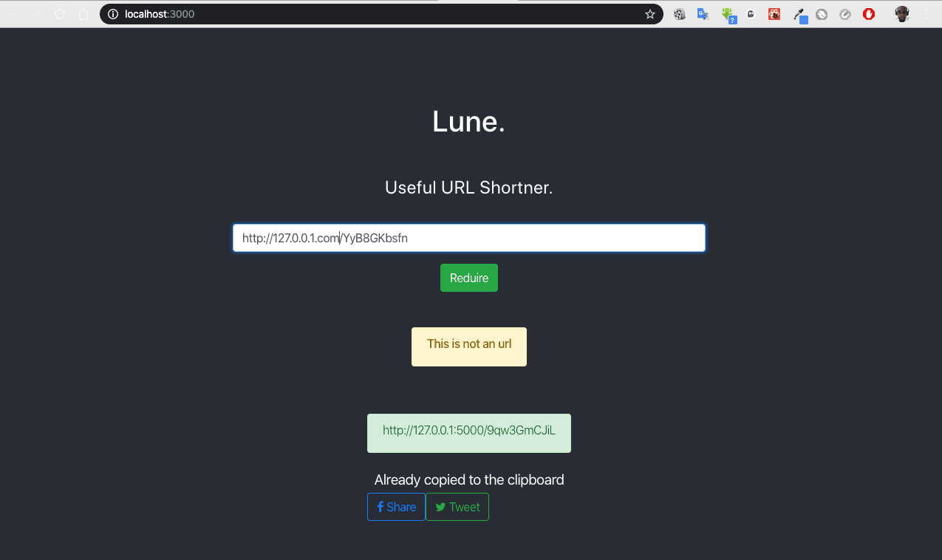Screen dimensions: 942x560
Task: Click the red stop-hand blocker extension icon
Action: coord(869,13)
